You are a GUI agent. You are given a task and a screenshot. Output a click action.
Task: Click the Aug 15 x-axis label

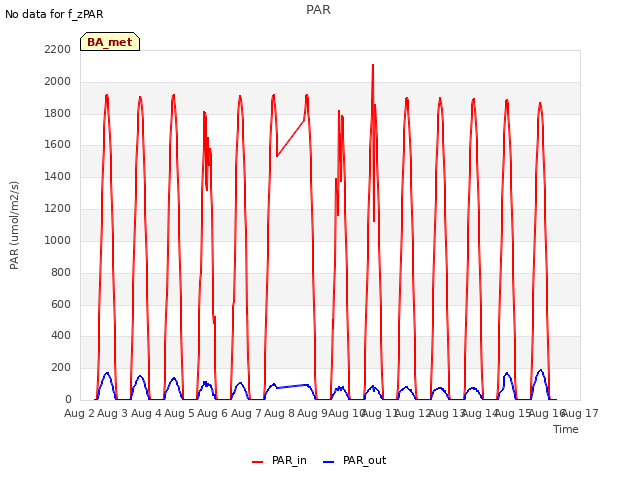click(x=513, y=413)
